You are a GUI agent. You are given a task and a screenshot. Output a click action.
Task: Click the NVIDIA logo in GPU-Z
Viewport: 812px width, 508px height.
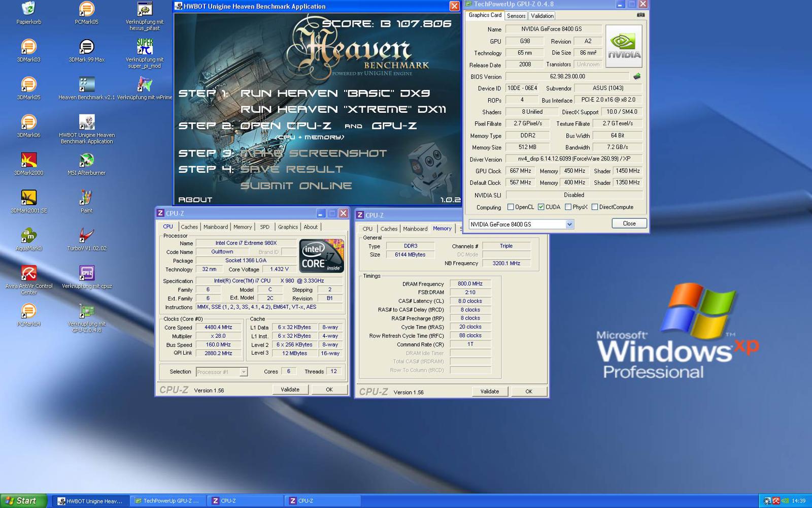[624, 46]
